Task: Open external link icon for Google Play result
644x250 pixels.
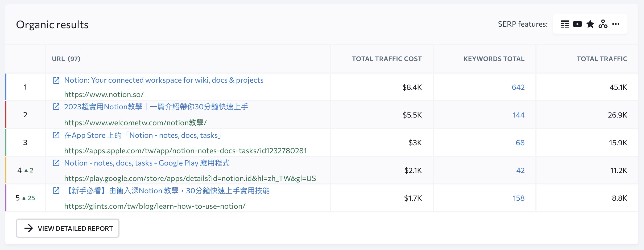Action: click(56, 163)
